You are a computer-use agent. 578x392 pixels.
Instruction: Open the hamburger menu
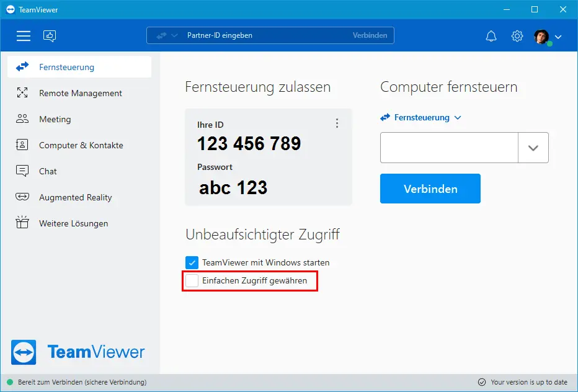[23, 36]
